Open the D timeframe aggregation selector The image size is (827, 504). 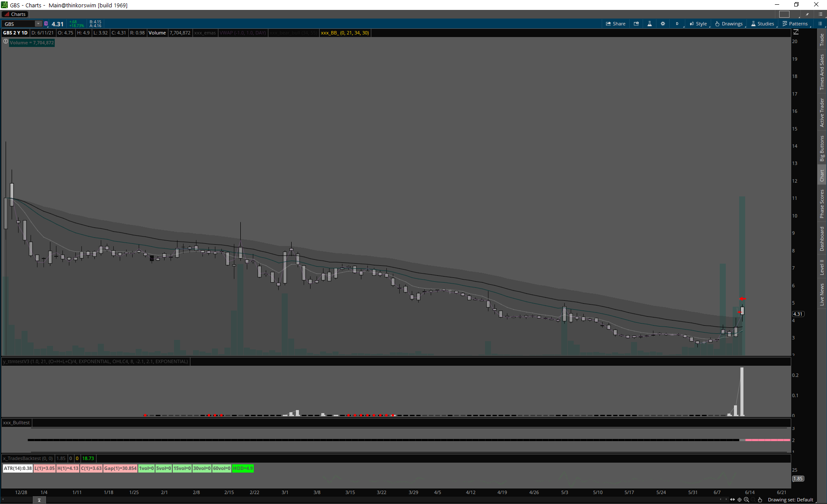tap(677, 24)
